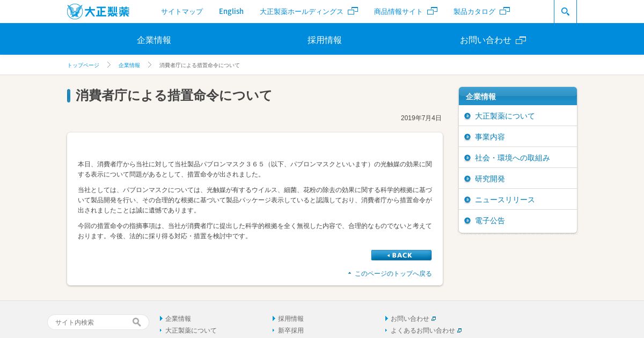Screen dimensions: 644x338
Task: Open 事業内容 in sidebar
Action: click(x=490, y=137)
